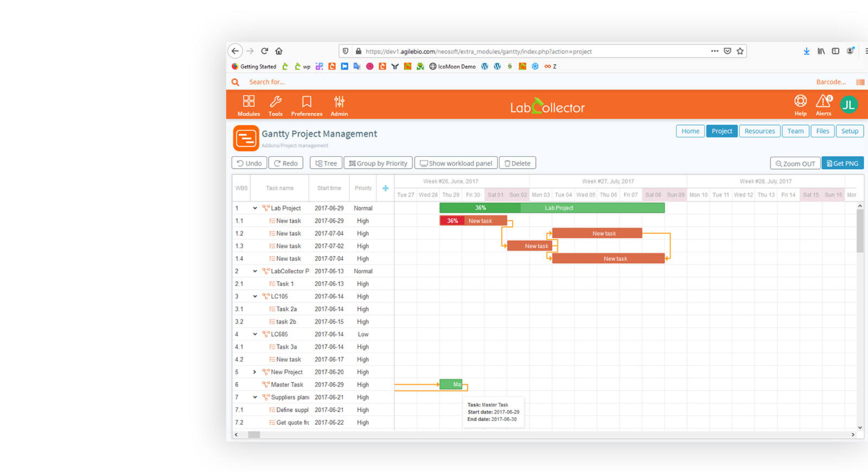The height and width of the screenshot is (473, 868).
Task: Switch to the Files tab
Action: (822, 131)
